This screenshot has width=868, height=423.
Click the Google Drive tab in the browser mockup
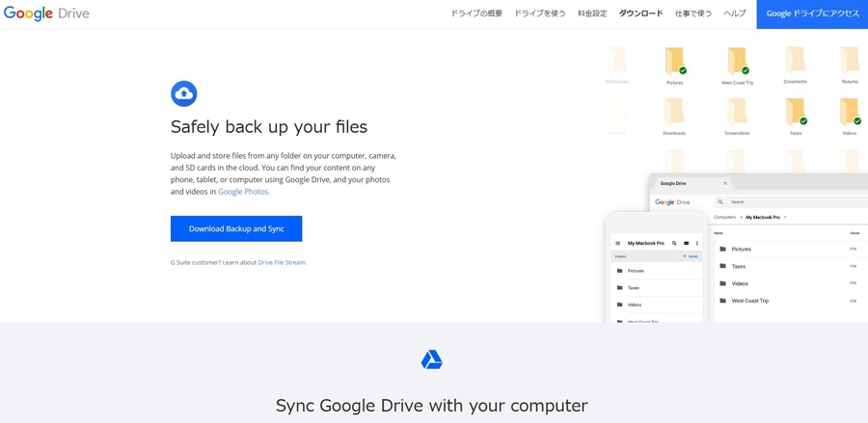click(692, 183)
